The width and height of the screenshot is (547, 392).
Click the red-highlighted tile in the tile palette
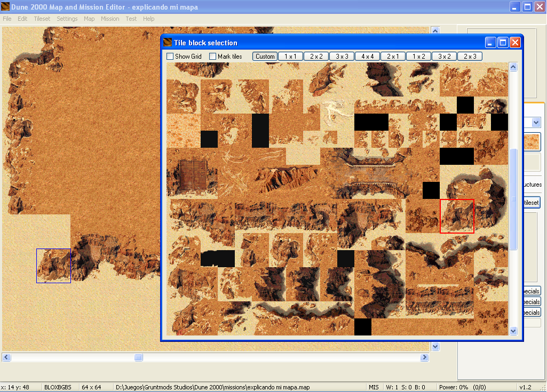(x=457, y=216)
